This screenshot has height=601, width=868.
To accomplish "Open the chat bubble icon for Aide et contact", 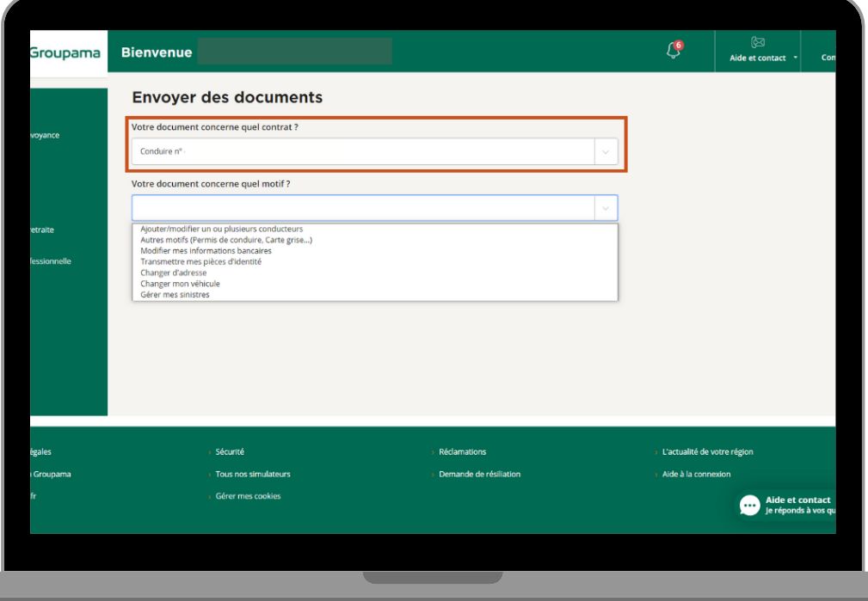I will (x=749, y=505).
